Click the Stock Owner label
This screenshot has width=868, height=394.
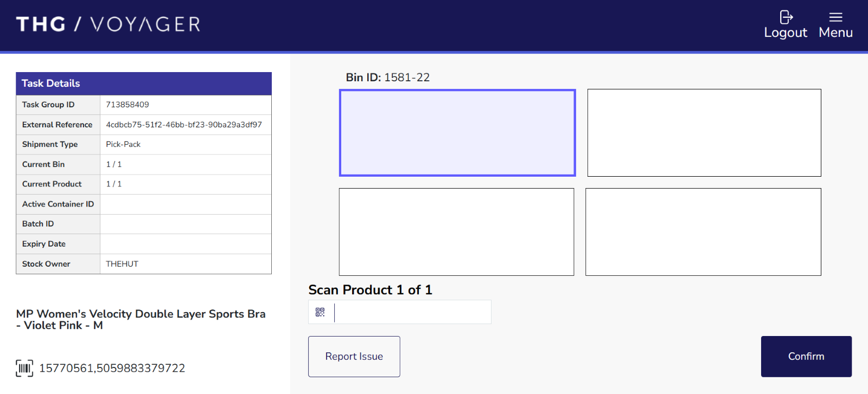point(46,264)
